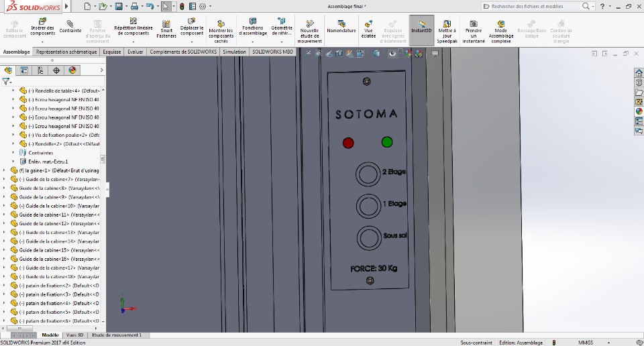
Task: Open Répétition linéaire de composants
Action: 133,27
